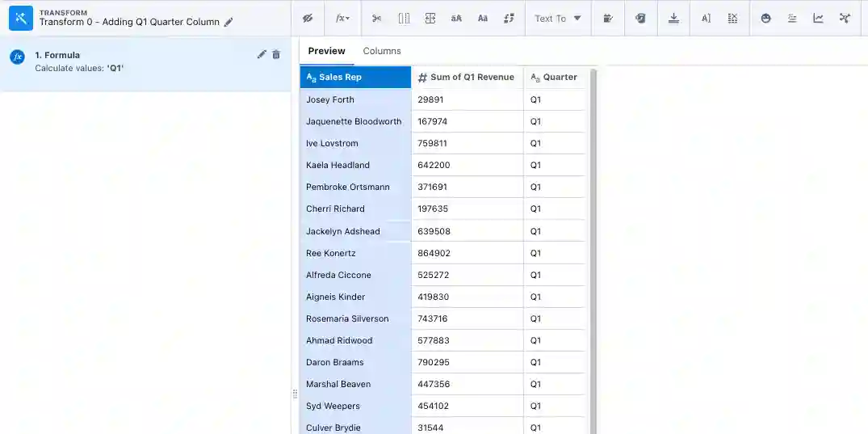The width and height of the screenshot is (868, 434).
Task: Click the preview table vertical scrollbar
Action: coord(593,242)
